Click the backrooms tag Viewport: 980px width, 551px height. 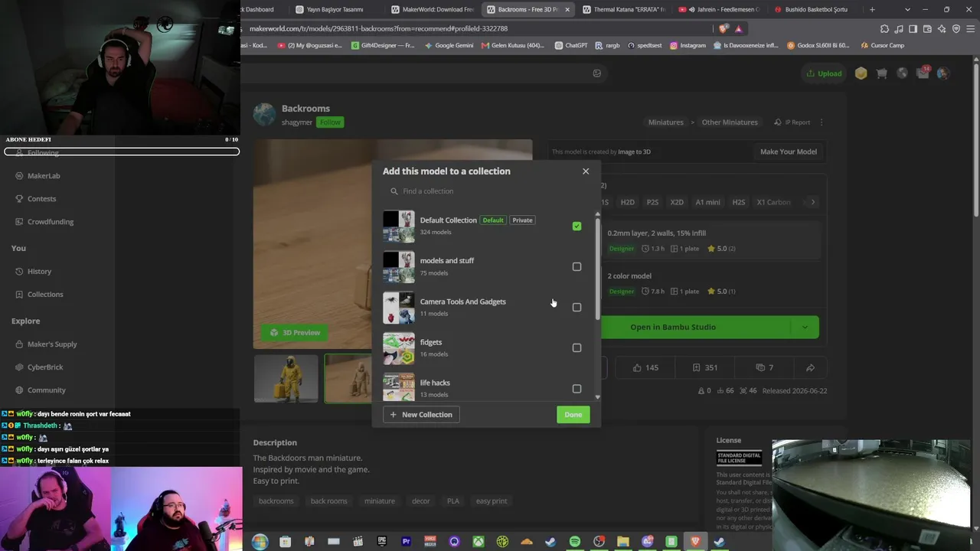pos(276,501)
